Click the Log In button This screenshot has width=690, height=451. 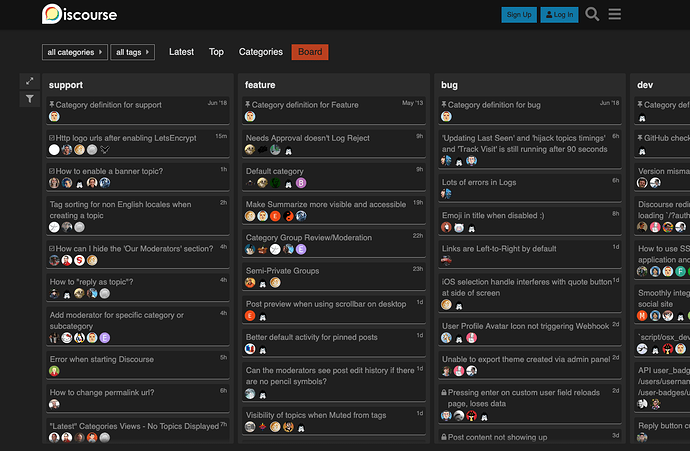559,15
